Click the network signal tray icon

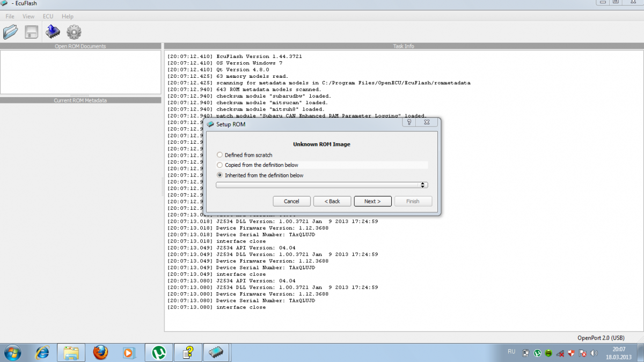tap(560, 353)
